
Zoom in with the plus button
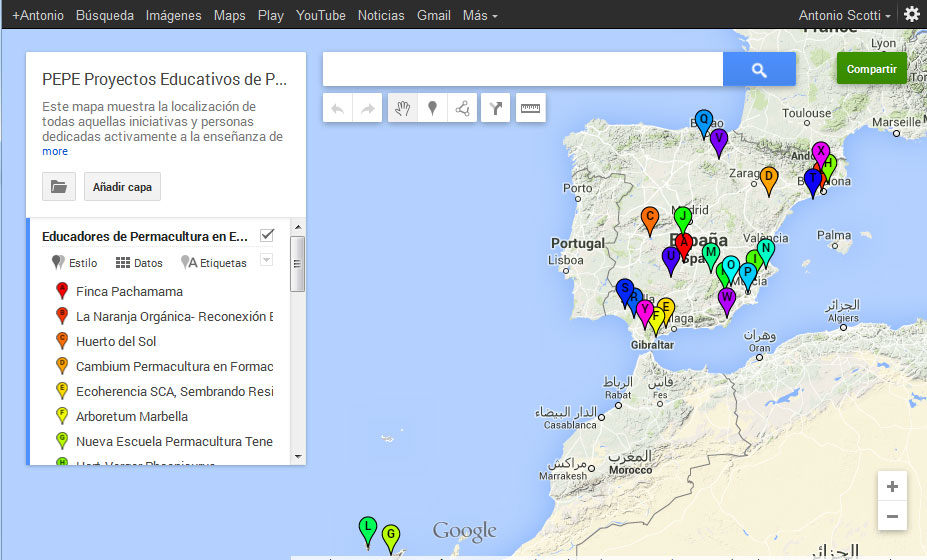click(892, 487)
